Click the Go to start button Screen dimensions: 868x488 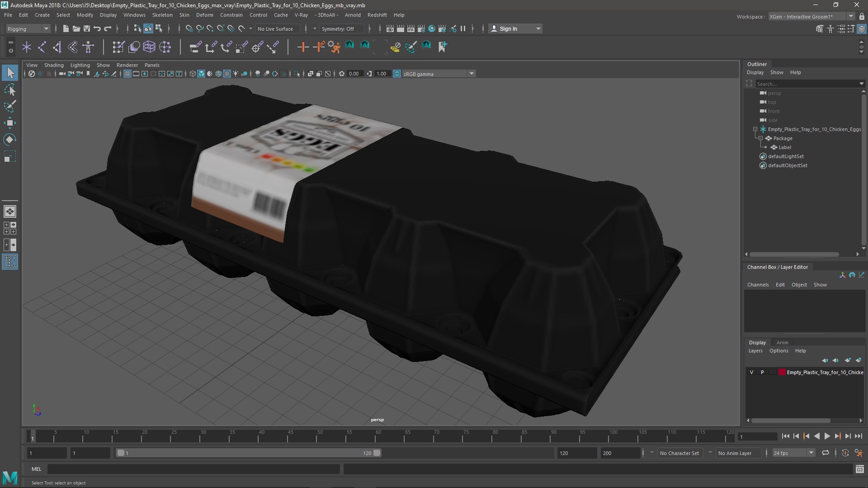(x=785, y=436)
